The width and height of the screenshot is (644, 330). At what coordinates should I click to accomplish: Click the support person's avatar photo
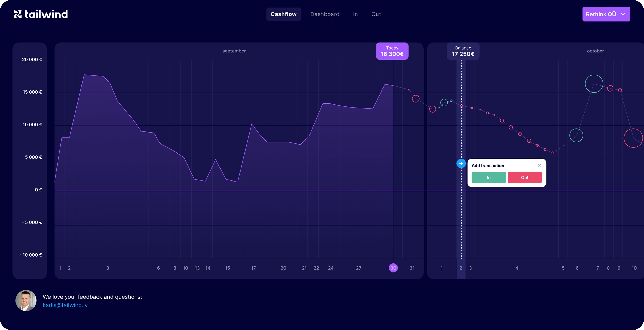pos(26,300)
